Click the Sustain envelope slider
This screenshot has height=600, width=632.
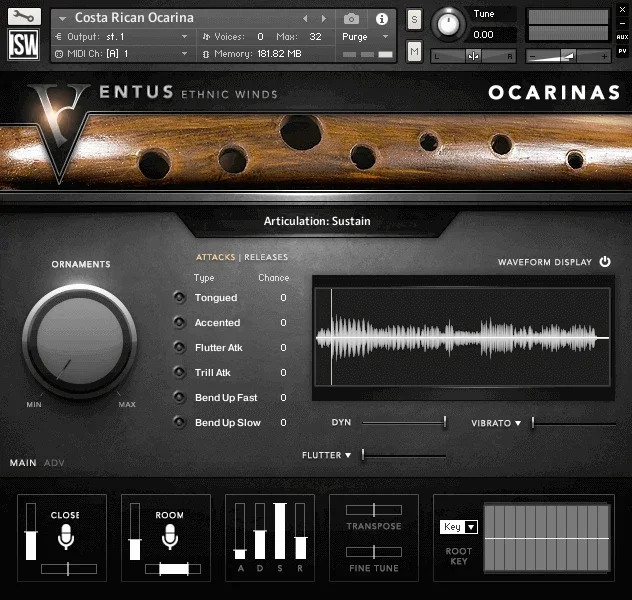click(280, 531)
